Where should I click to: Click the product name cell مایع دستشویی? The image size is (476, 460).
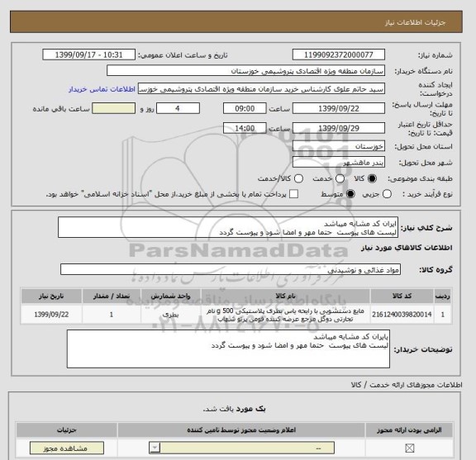click(285, 315)
